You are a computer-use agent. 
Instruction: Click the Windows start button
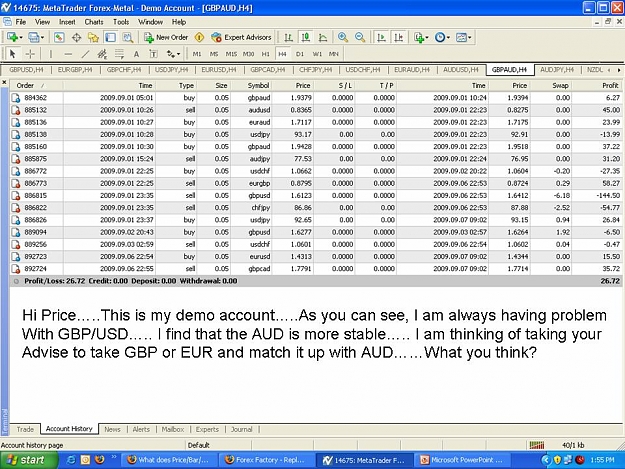click(x=27, y=460)
